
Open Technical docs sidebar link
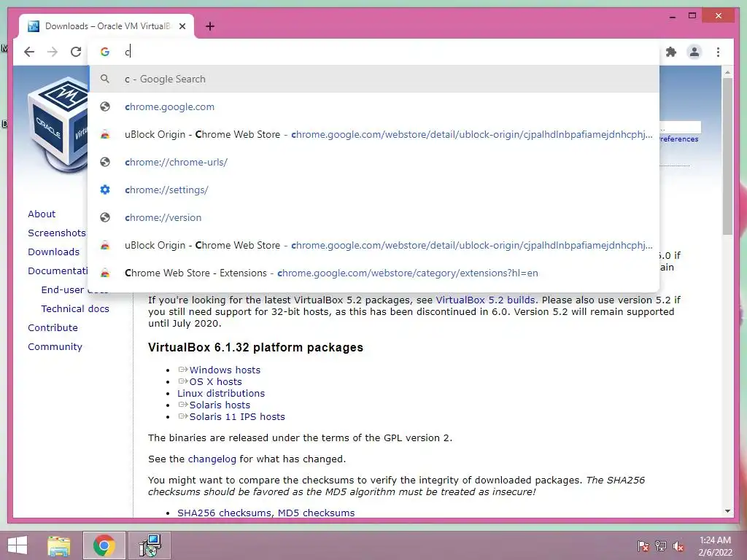click(x=75, y=308)
